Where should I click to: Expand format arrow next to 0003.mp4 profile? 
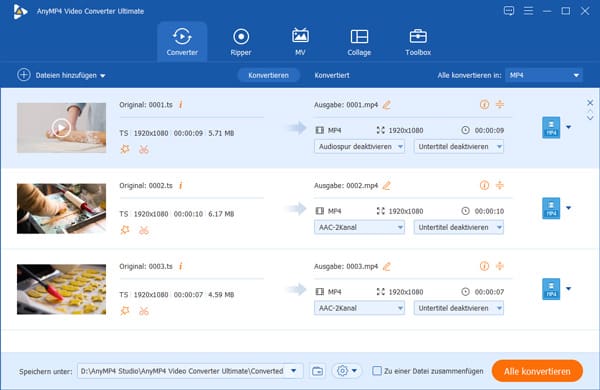click(569, 289)
